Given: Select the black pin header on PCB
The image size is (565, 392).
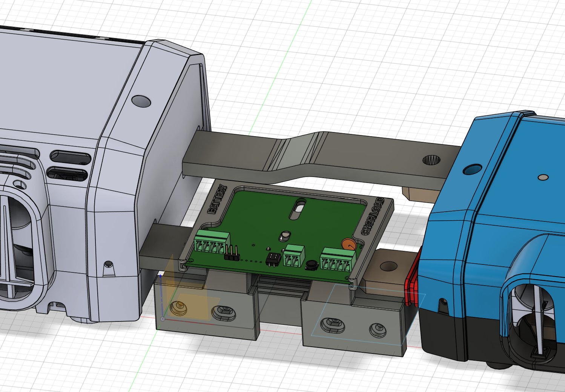Looking at the screenshot, I should pos(232,254).
